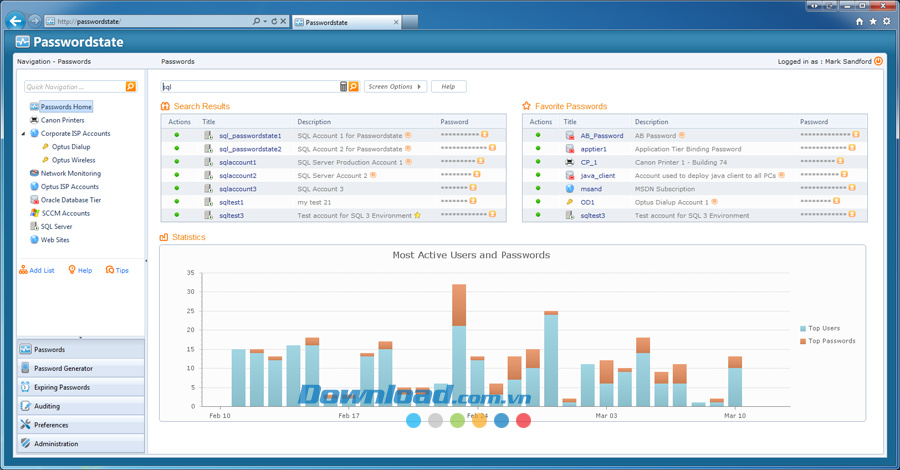Open the Password Generator section
Screen dimensions: 900x470
coord(63,368)
